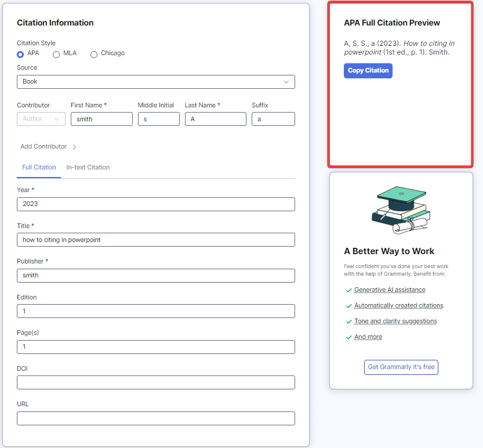Switch to the In-text Citation tab
Image resolution: width=483 pixels, height=448 pixels.
point(88,167)
